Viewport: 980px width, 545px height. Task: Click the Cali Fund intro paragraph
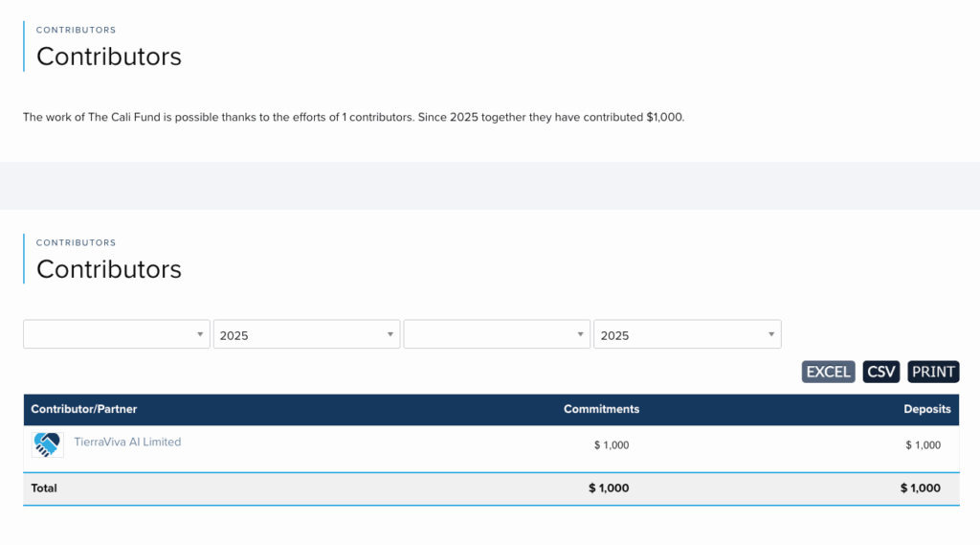point(354,118)
